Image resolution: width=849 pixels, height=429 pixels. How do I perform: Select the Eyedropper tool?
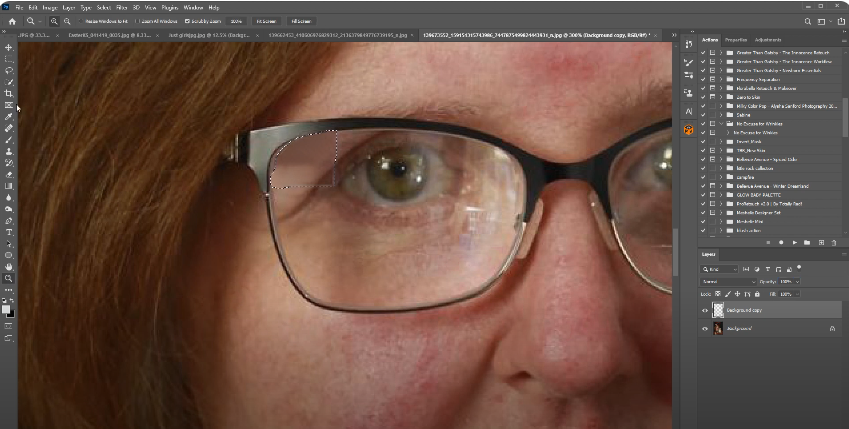(9, 116)
